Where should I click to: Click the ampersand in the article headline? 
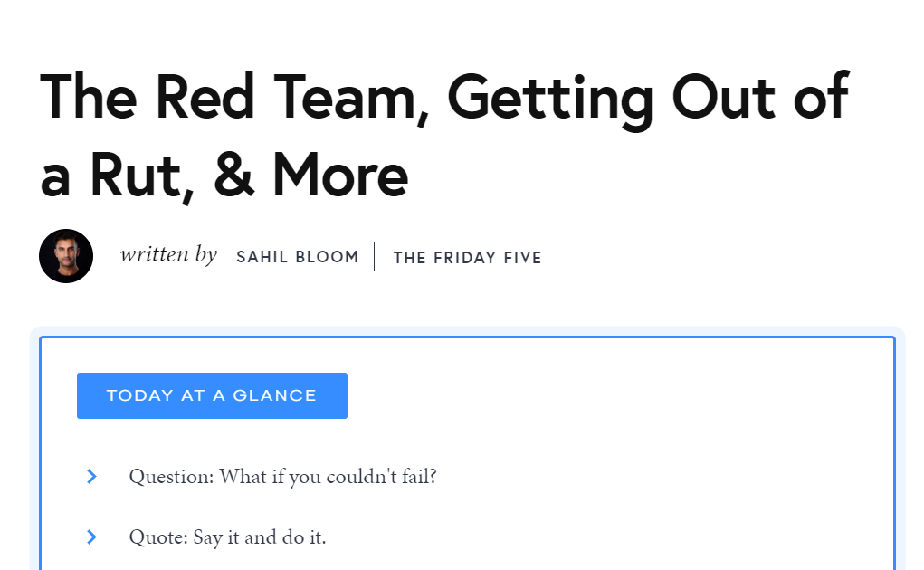(233, 175)
